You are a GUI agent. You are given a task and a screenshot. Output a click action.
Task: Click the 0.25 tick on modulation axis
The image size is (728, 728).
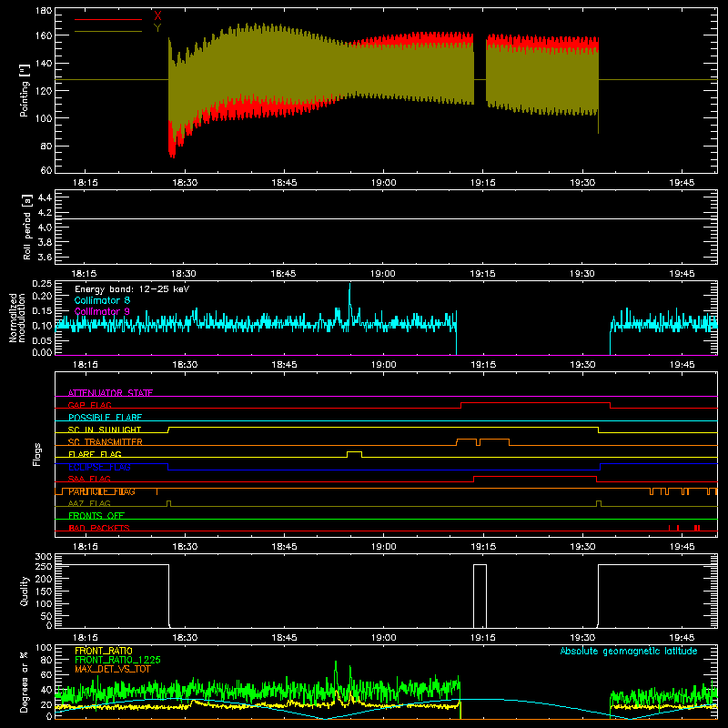tap(42, 284)
